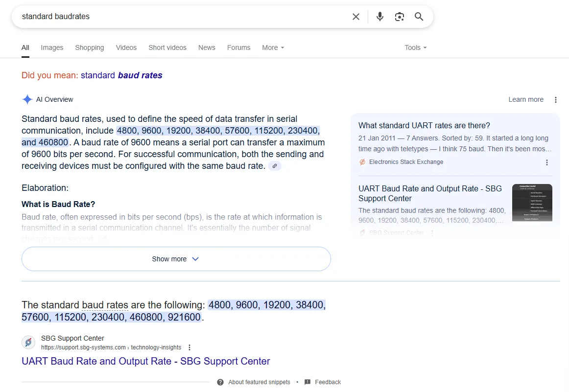This screenshot has height=392, width=569.
Task: Open the three-dot menu beside SBG result URL
Action: (190, 347)
